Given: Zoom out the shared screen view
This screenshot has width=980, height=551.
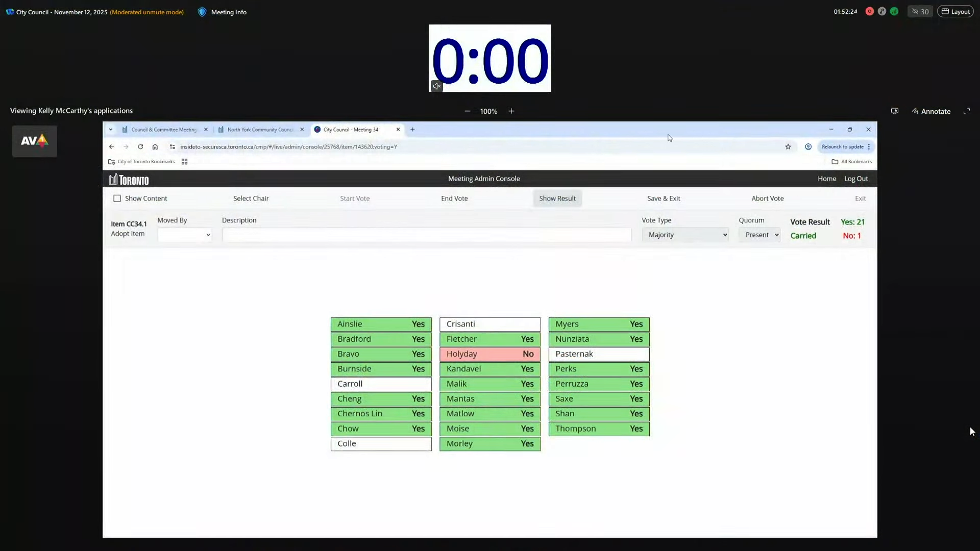Looking at the screenshot, I should coord(468,111).
